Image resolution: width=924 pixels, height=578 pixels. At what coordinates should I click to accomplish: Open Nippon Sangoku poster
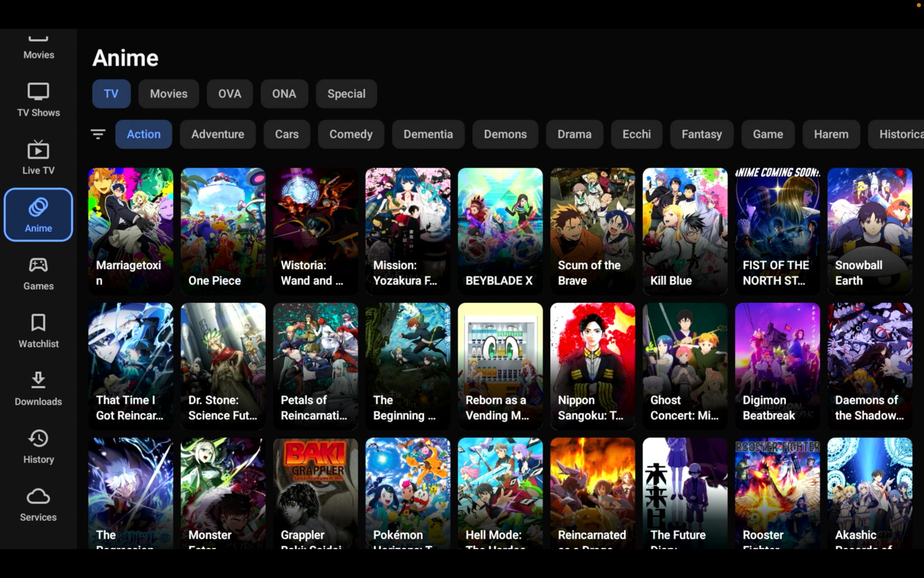coord(593,366)
